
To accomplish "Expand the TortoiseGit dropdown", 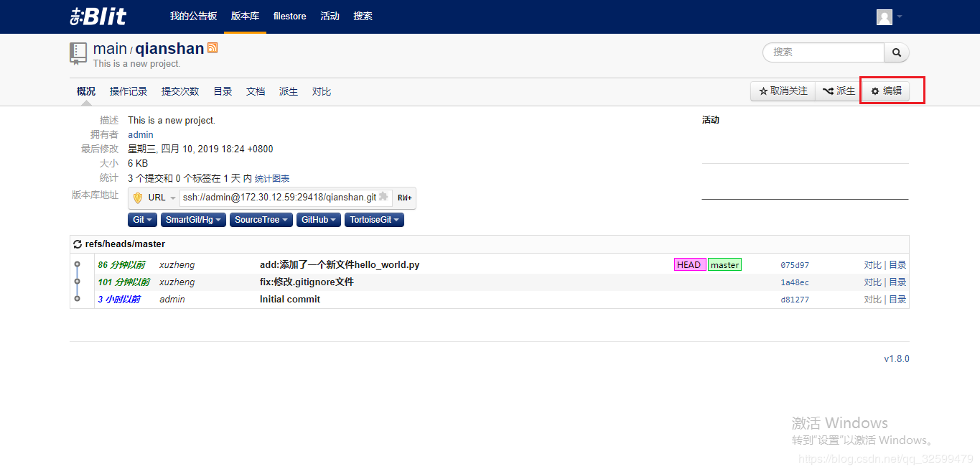I will (374, 220).
